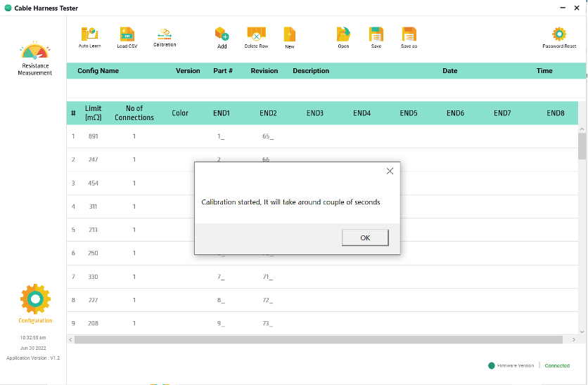Click END1 cell 9_ in row 9
The width and height of the screenshot is (588, 385).
tap(221, 323)
